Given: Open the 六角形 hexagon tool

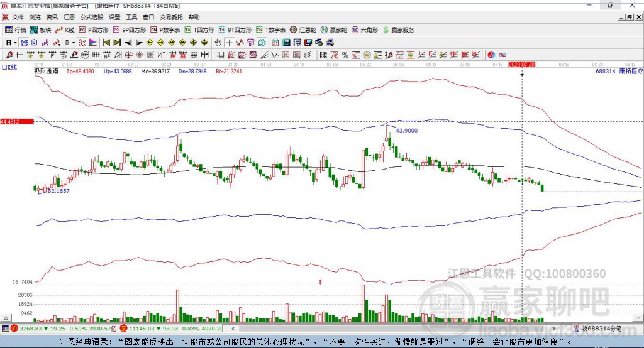Looking at the screenshot, I should (x=365, y=30).
